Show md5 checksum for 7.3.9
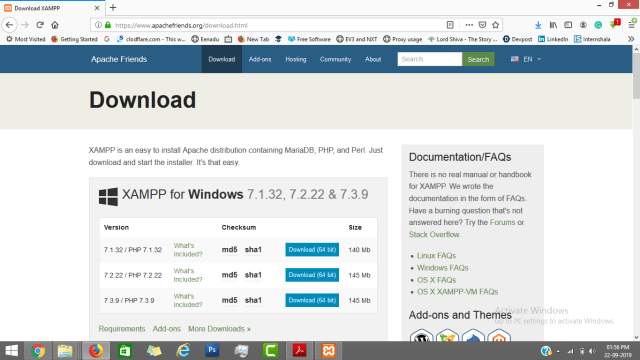The width and height of the screenshot is (640, 360). tap(229, 300)
